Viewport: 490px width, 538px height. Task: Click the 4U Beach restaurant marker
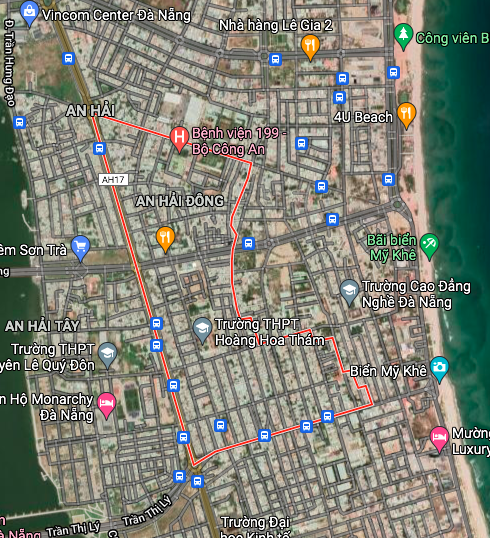pyautogui.click(x=406, y=115)
